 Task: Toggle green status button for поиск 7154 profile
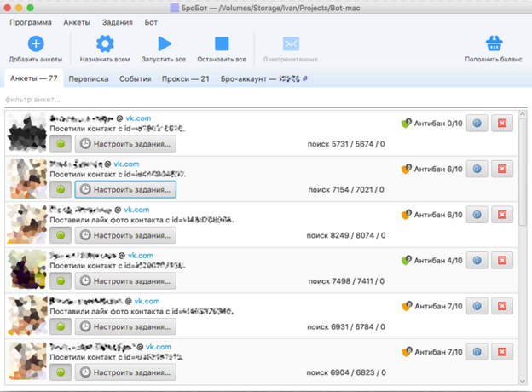tap(61, 189)
